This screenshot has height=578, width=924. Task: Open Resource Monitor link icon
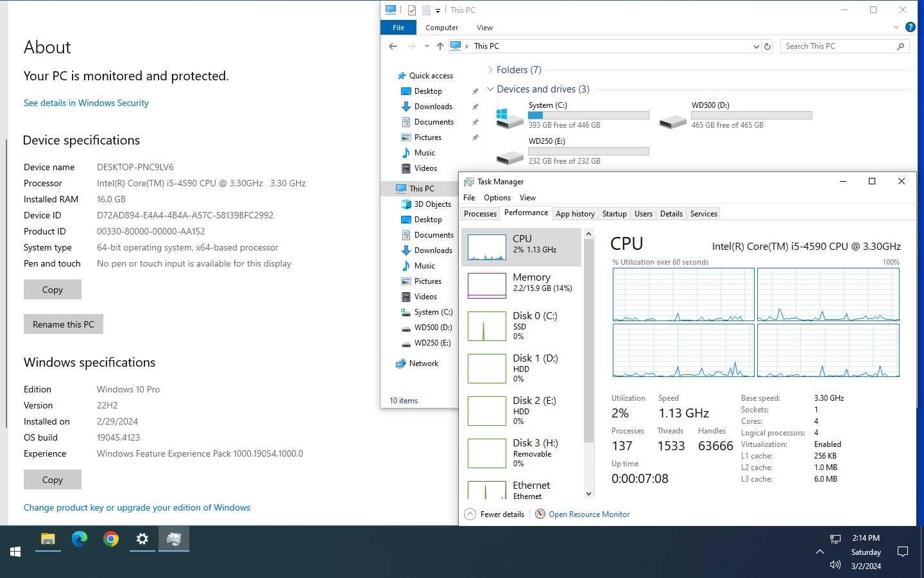tap(540, 514)
